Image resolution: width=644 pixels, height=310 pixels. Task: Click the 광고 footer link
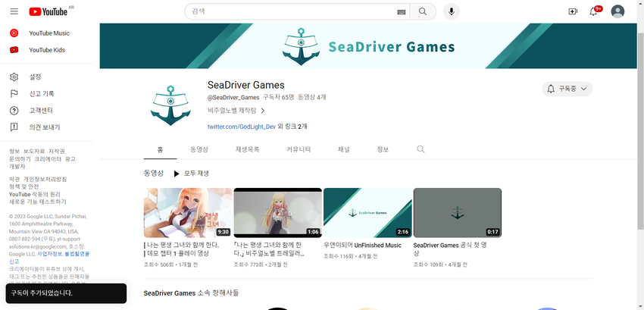pos(70,158)
